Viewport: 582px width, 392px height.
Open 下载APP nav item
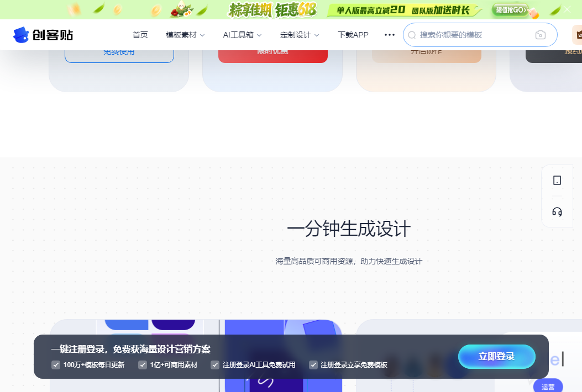353,35
